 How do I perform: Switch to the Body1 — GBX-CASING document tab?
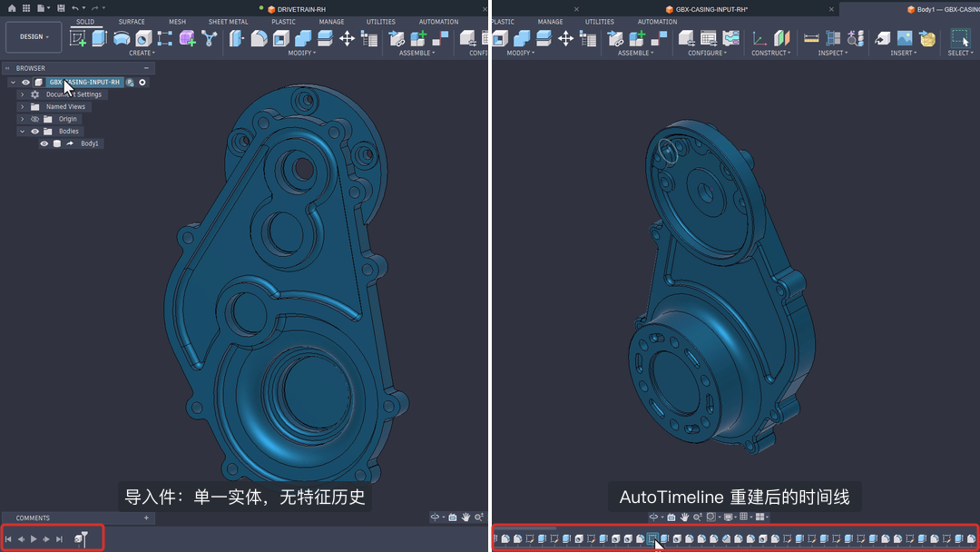click(x=943, y=9)
